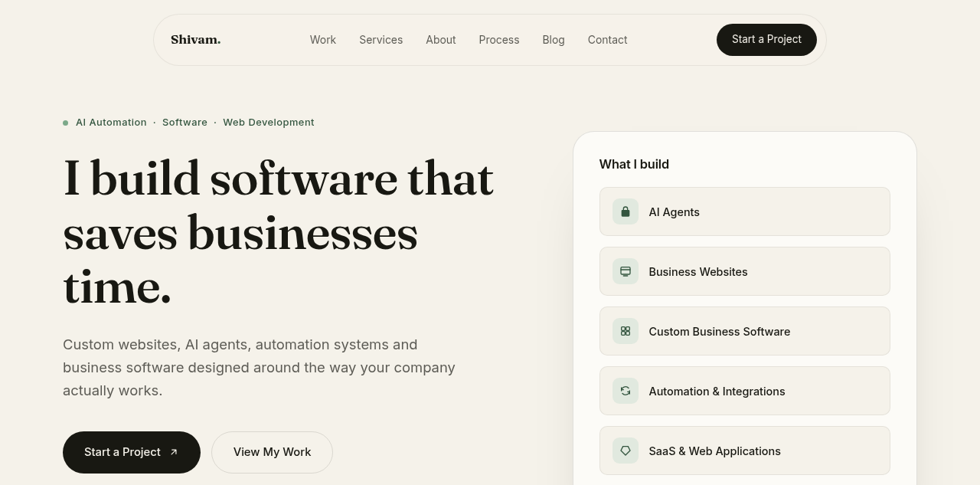Click the Custom Business Software grid icon
The width and height of the screenshot is (980, 485).
[x=626, y=331]
